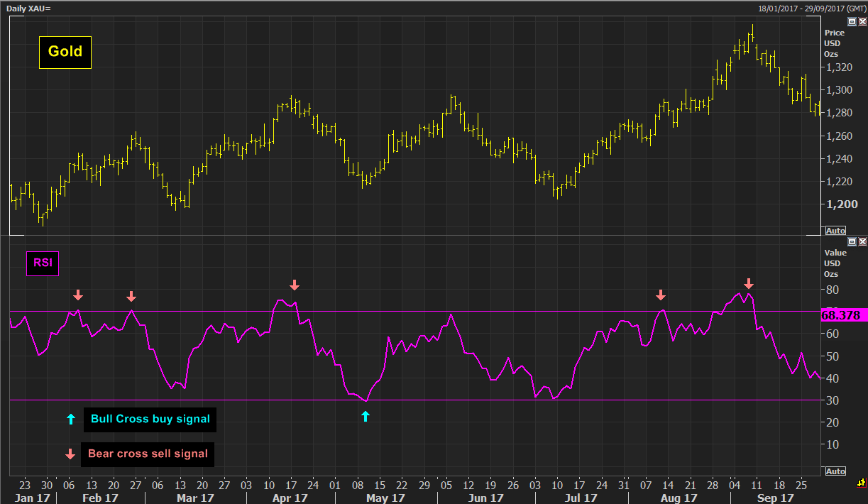
Task: Click the Bear cross sell signal legend
Action: [x=148, y=454]
